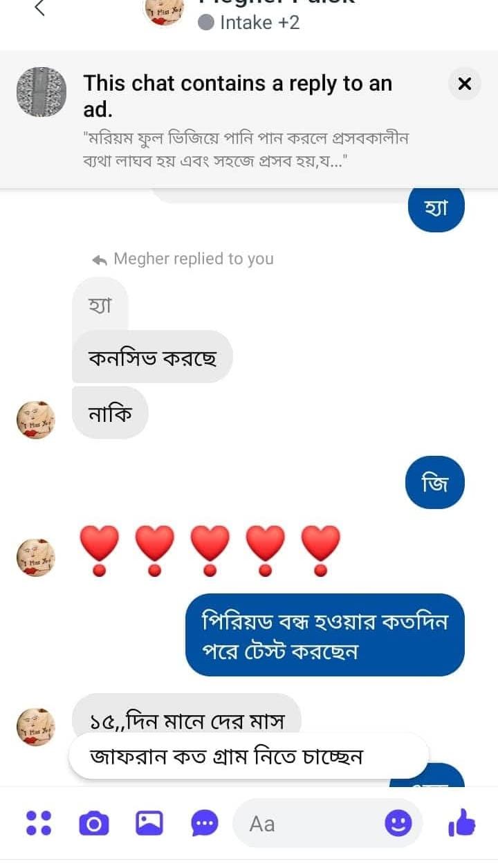Open the four-dot more options menu
Image resolution: width=498 pixels, height=868 pixels.
coord(38,823)
